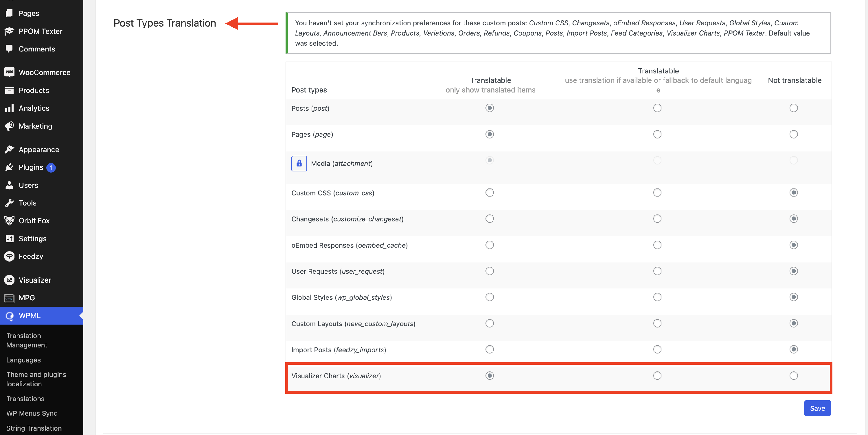
Task: Click the Plugins update count badge
Action: pyautogui.click(x=51, y=167)
